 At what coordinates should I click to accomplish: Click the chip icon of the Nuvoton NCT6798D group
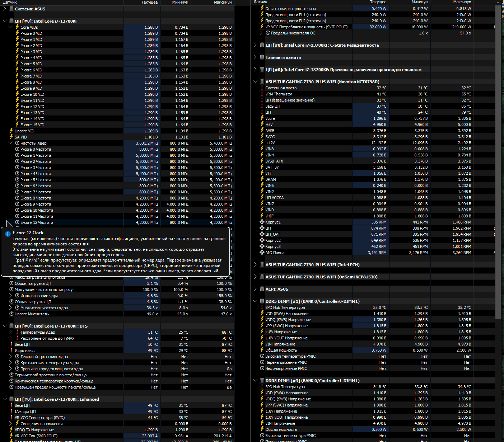pos(262,82)
